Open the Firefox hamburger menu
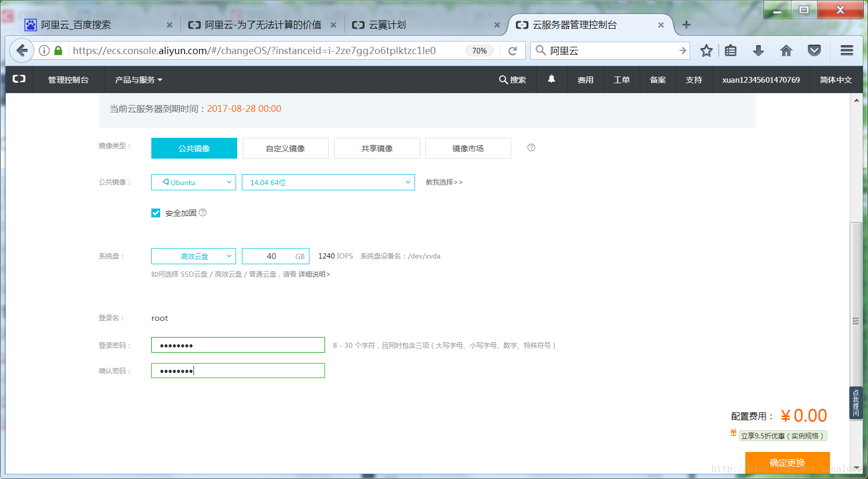The width and height of the screenshot is (868, 479). click(847, 50)
